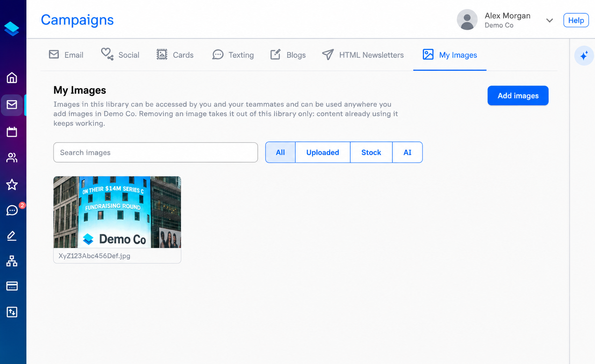Expand the account dropdown chevron
Screen dimensions: 595x364
pos(549,20)
